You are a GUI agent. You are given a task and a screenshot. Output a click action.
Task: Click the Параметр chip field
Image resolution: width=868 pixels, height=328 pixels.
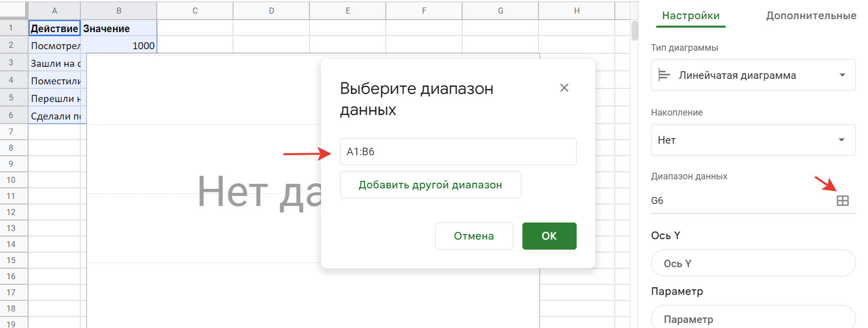coord(752,318)
